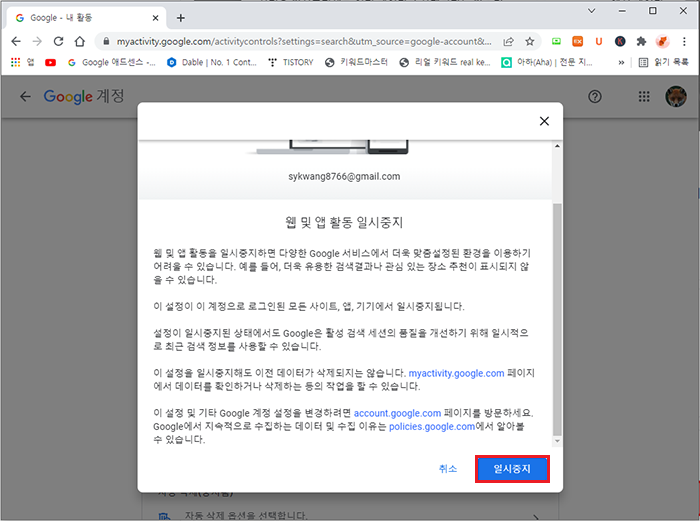Open the TISTORY bookmark
The width and height of the screenshot is (700, 521).
pyautogui.click(x=291, y=63)
